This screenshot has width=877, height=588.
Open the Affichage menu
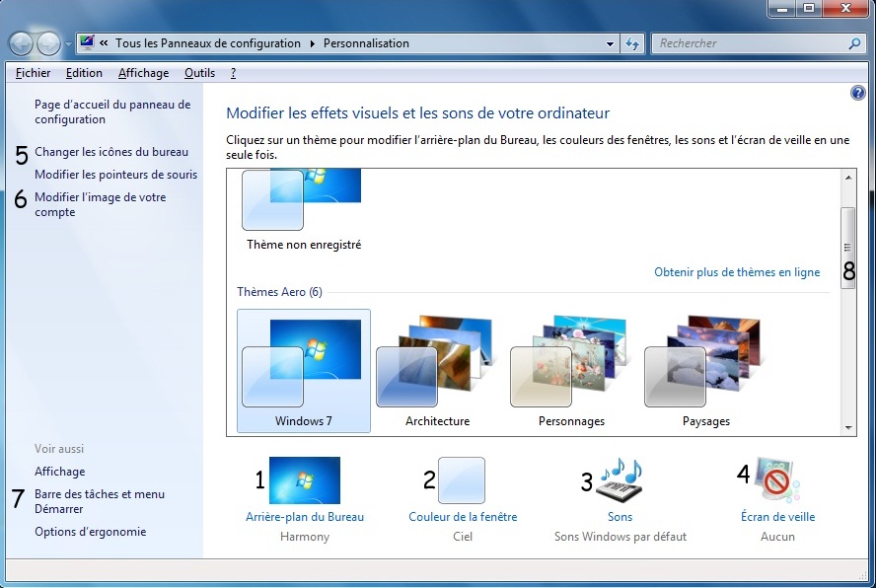tap(143, 73)
